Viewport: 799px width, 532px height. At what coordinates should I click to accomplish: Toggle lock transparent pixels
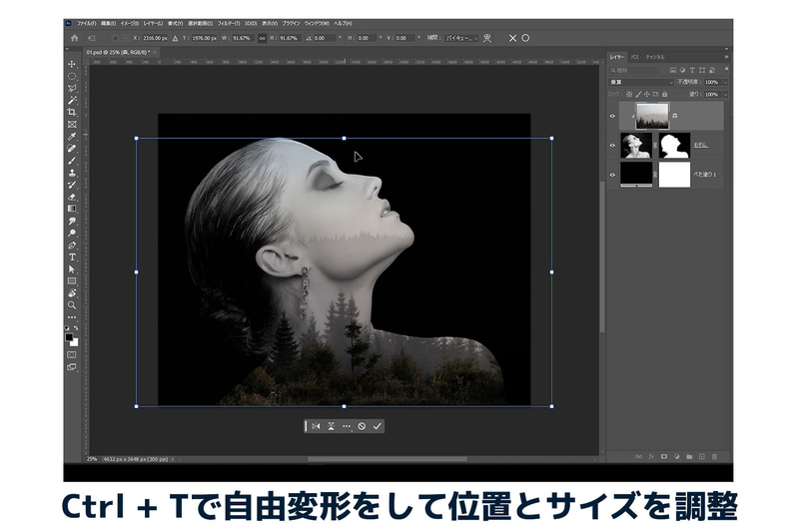pyautogui.click(x=629, y=94)
